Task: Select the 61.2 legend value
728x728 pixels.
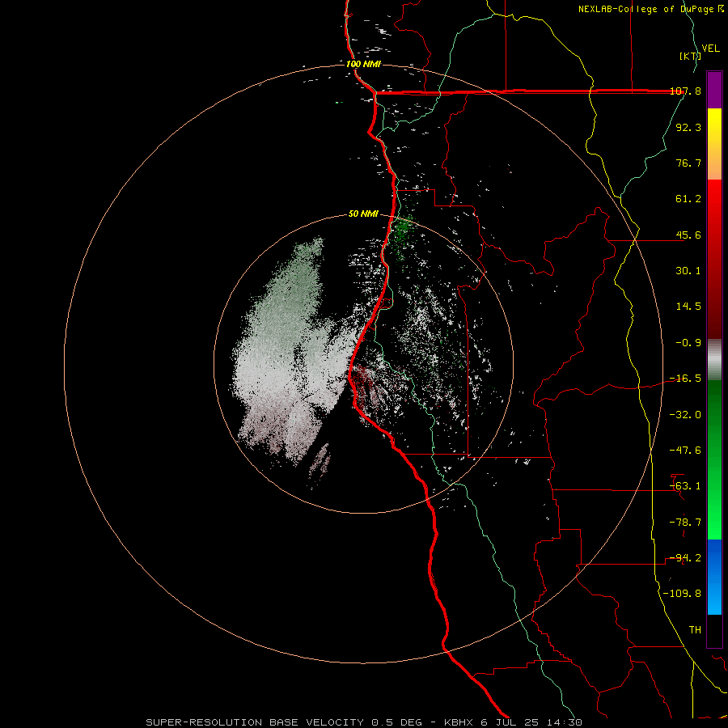Action: click(688, 199)
